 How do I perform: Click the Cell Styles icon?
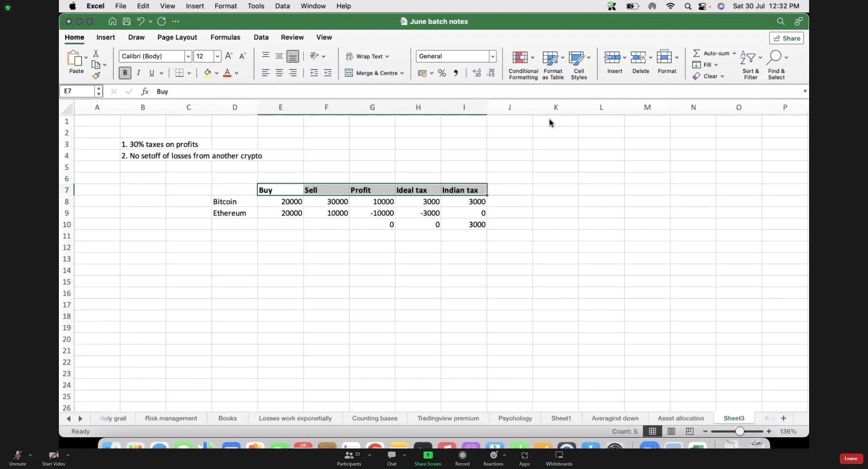click(576, 58)
